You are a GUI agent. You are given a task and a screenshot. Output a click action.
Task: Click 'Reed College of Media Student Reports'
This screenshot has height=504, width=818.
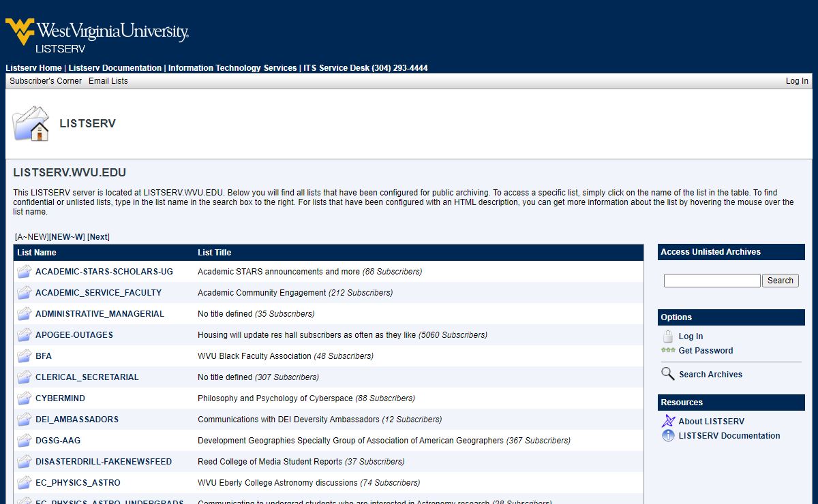coord(270,462)
